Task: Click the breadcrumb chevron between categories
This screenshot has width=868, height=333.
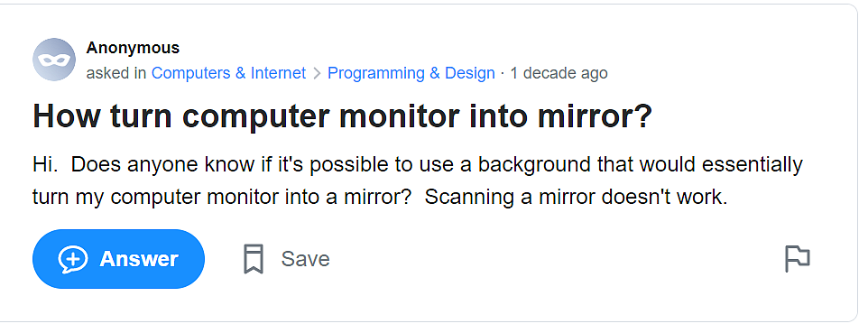Action: pyautogui.click(x=317, y=73)
